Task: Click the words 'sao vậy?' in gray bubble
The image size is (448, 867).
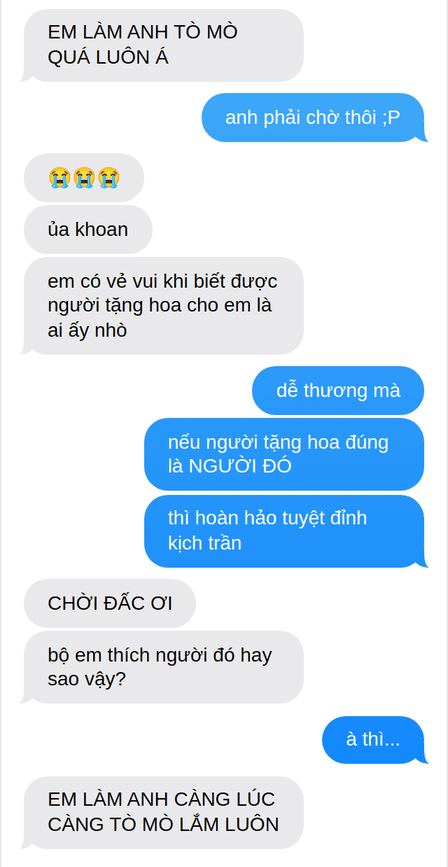Action: (85, 679)
